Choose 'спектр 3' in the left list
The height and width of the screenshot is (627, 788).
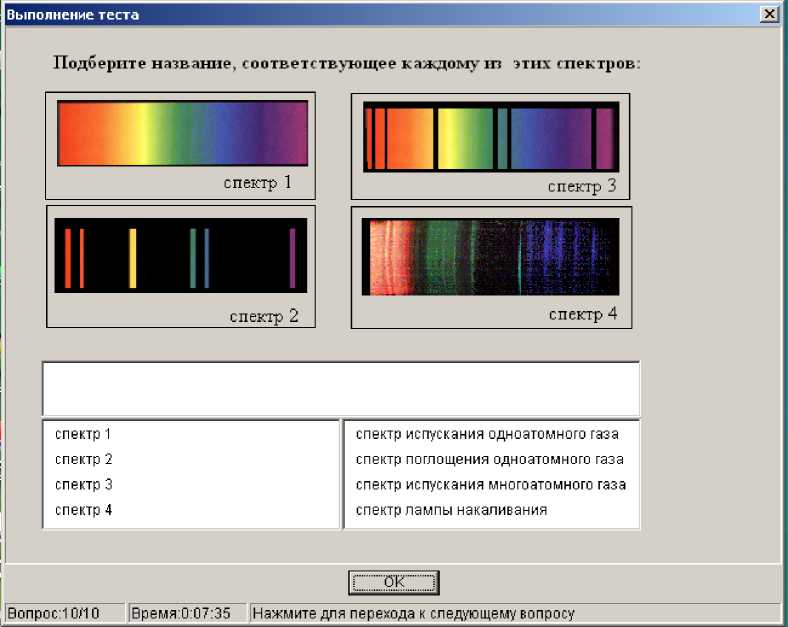[x=83, y=485]
